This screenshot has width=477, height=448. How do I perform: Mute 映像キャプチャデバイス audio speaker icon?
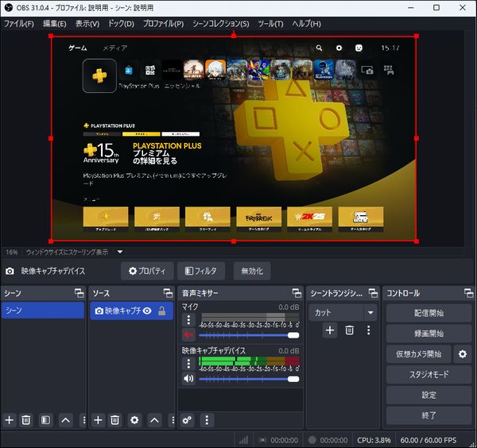pos(188,379)
